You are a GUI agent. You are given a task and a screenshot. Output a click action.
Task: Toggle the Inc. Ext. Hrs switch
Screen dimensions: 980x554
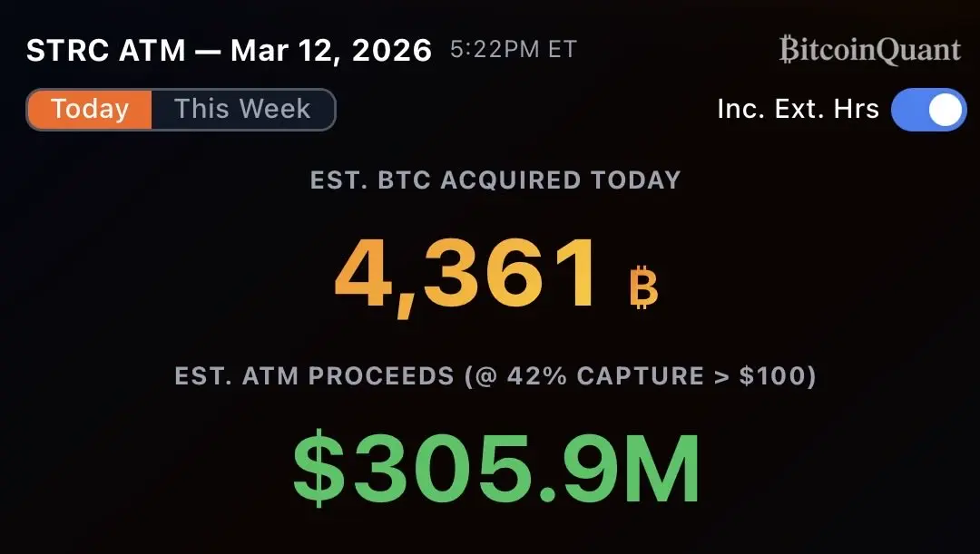click(x=929, y=110)
